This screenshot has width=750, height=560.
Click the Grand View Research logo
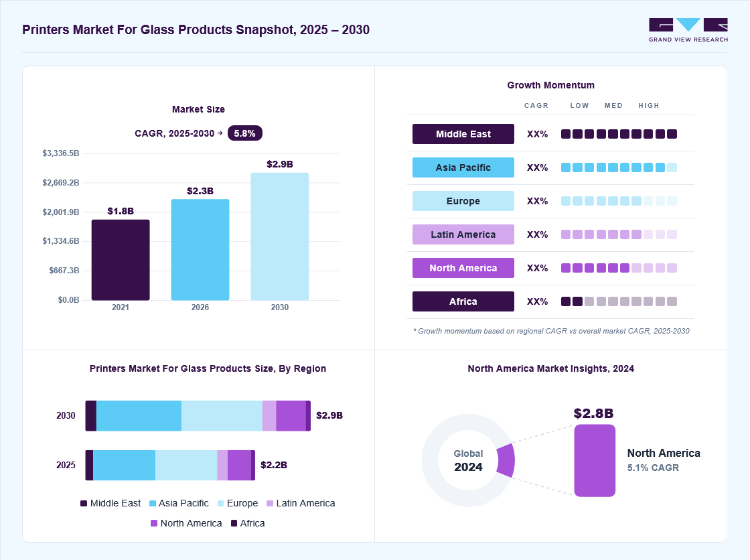pos(688,30)
